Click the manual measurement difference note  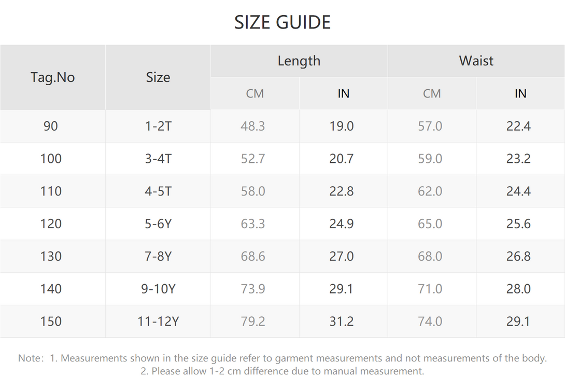pos(282,371)
